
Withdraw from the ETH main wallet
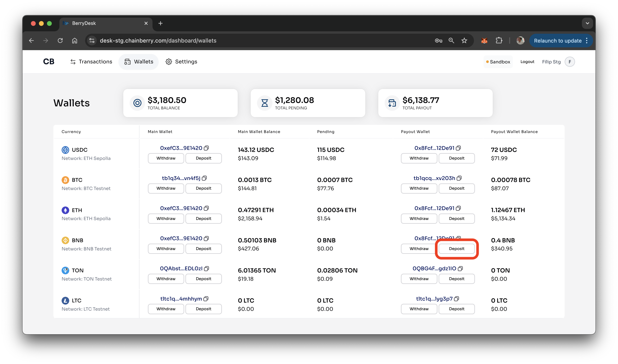click(x=166, y=219)
